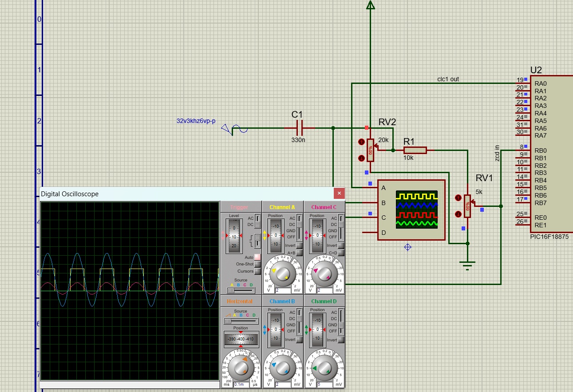Select the R1 10k resistor
This screenshot has width=573, height=392.
[x=415, y=150]
